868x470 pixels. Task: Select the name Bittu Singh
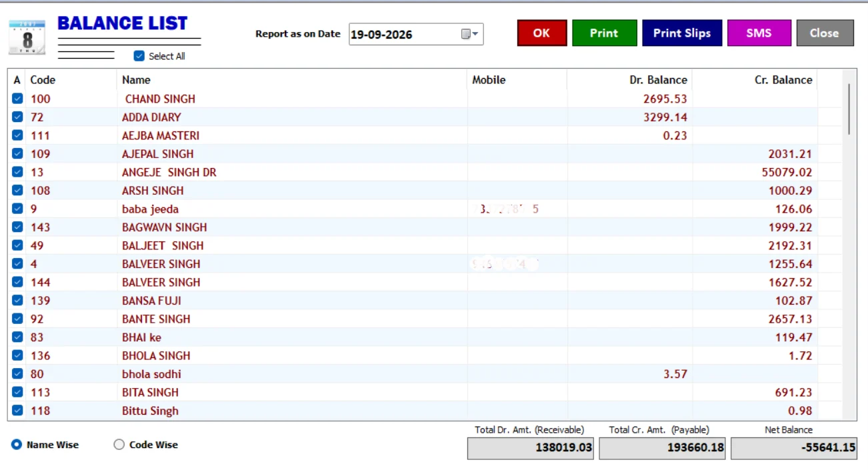click(x=150, y=410)
